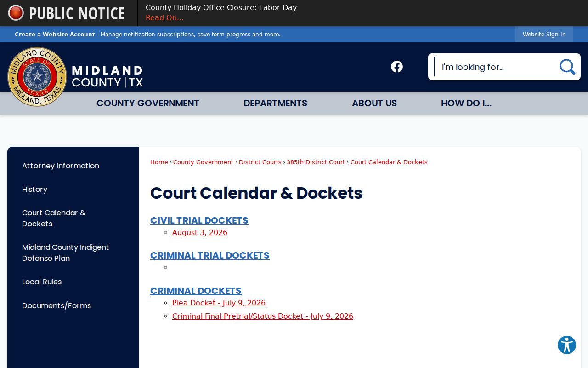This screenshot has width=588, height=368.
Task: Open Midland County Indigent Defense Plan
Action: coord(65,253)
